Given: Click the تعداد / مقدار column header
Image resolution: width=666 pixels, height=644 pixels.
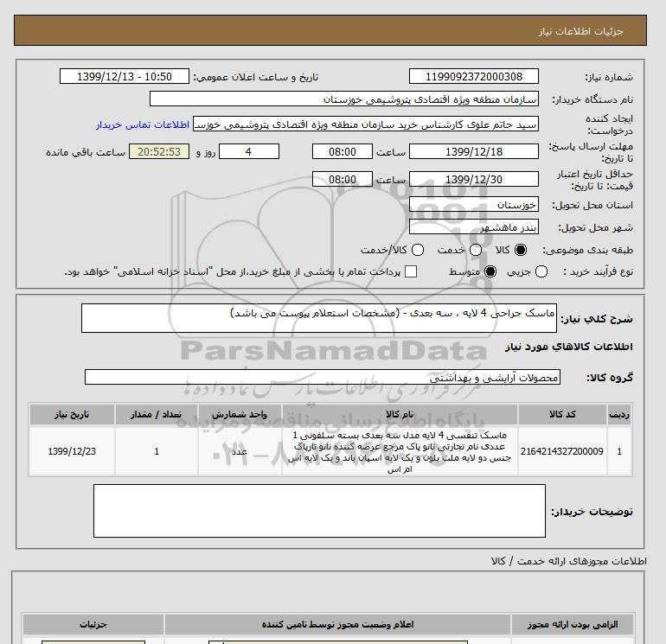Looking at the screenshot, I should (157, 414).
